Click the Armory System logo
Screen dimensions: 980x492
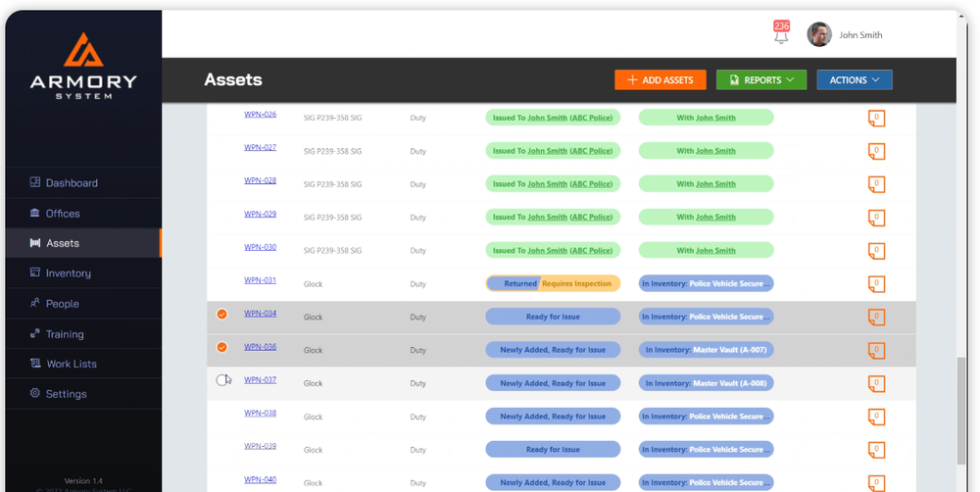point(83,67)
